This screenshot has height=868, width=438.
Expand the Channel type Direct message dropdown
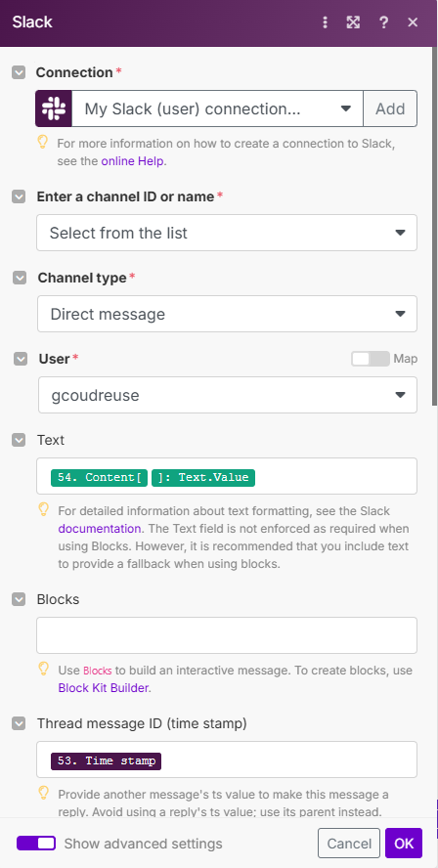(x=227, y=314)
